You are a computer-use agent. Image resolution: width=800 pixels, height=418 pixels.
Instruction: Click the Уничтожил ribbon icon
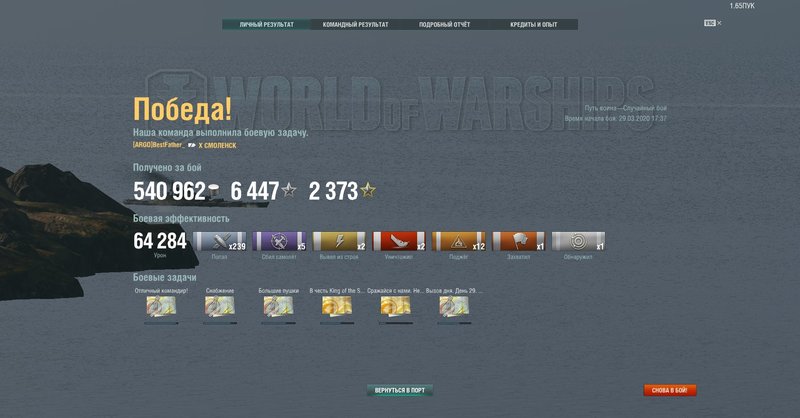(x=400, y=241)
